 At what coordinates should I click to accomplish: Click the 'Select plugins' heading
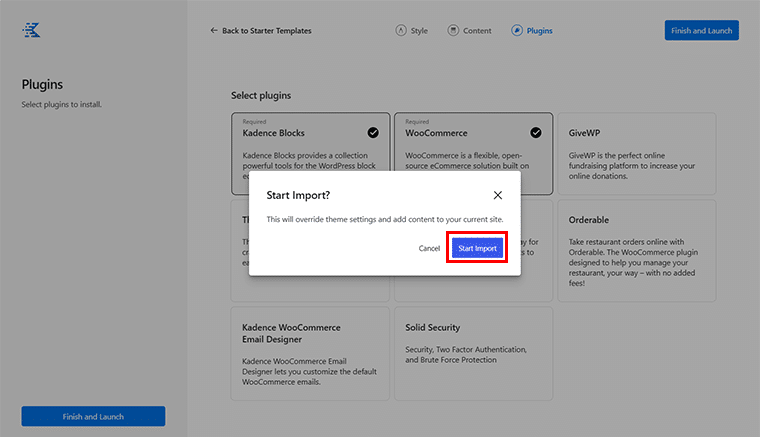(x=261, y=95)
